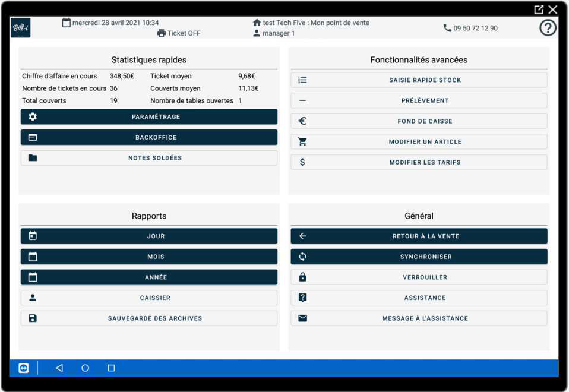Open Notes soldées

point(149,158)
